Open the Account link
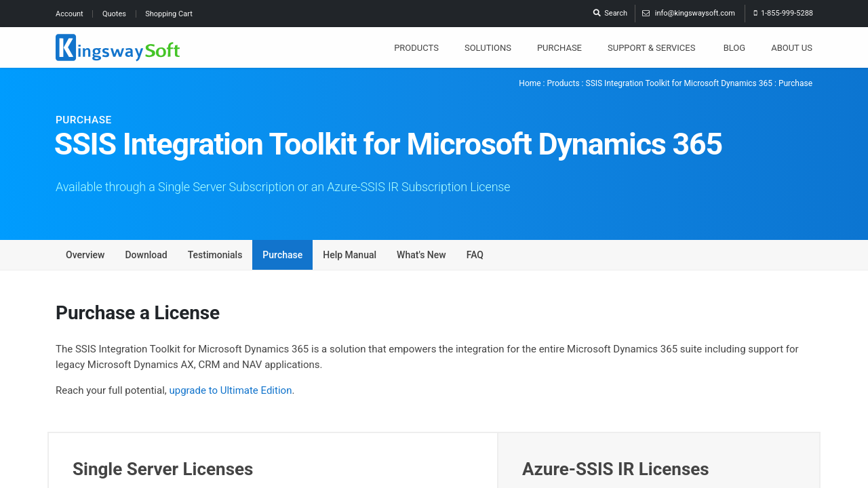Viewport: 868px width, 488px height. click(69, 14)
